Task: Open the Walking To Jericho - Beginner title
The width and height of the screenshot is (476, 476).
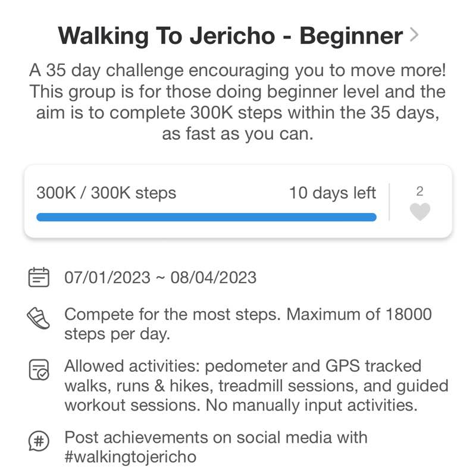Action: click(x=230, y=36)
